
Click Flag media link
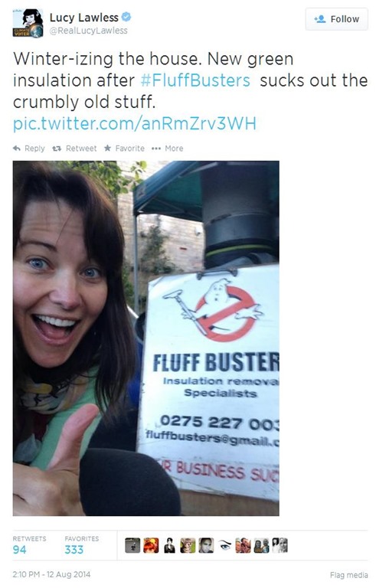pyautogui.click(x=349, y=575)
